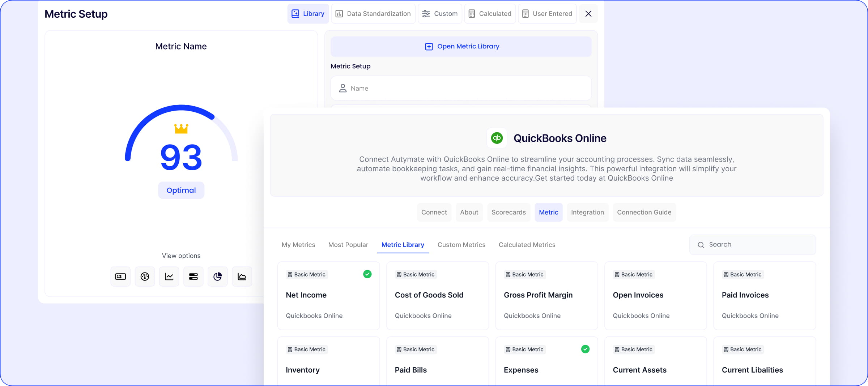The width and height of the screenshot is (868, 386).
Task: Click the Optimal status badge
Action: [x=181, y=190]
